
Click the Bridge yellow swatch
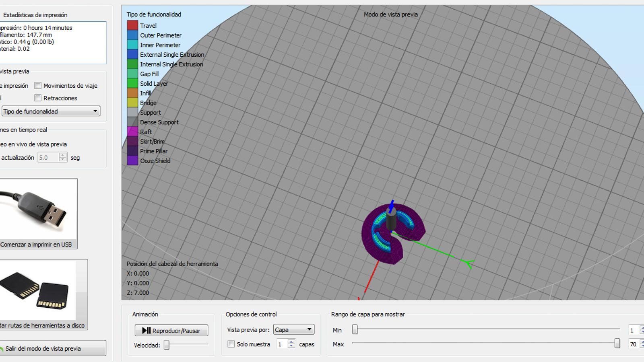click(132, 103)
